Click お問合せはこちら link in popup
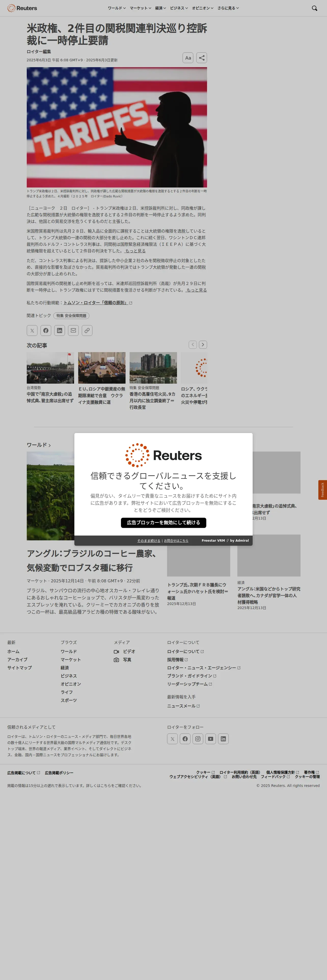The height and width of the screenshot is (980, 327). click(x=176, y=541)
